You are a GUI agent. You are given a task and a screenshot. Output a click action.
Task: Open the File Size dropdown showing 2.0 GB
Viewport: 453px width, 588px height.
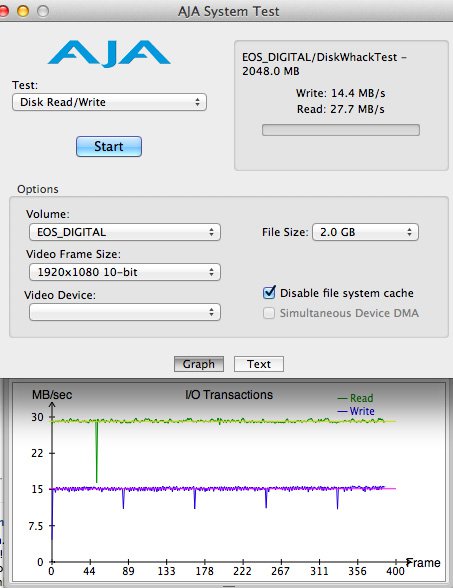tap(365, 232)
